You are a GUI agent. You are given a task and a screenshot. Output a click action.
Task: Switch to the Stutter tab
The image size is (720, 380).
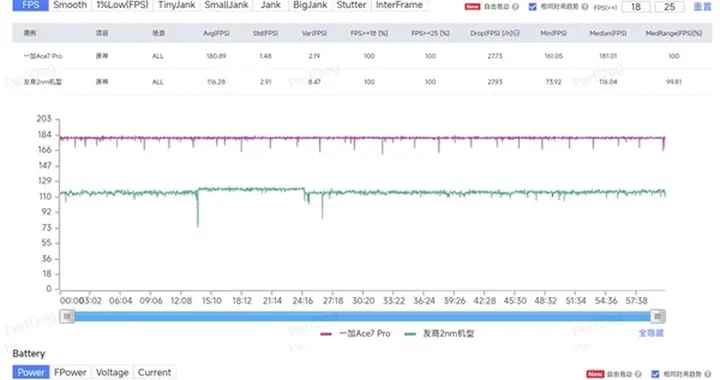tap(351, 5)
